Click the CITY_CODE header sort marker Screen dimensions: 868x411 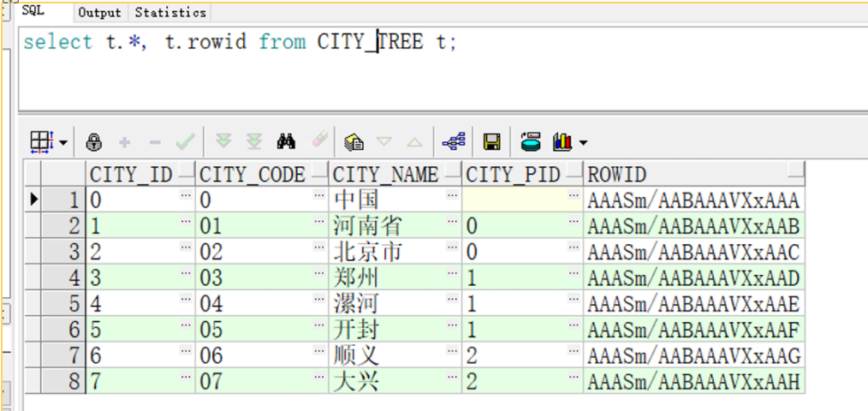point(319,169)
